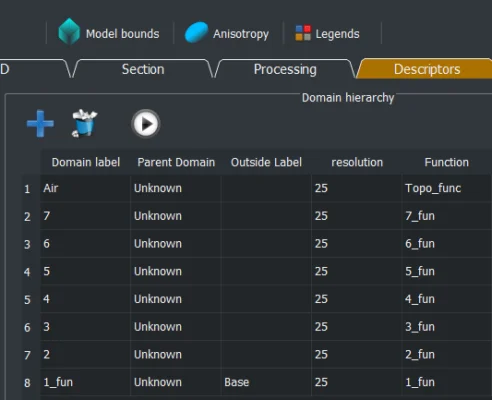The image size is (492, 400).
Task: Select row header number 8
Action: coord(27,383)
